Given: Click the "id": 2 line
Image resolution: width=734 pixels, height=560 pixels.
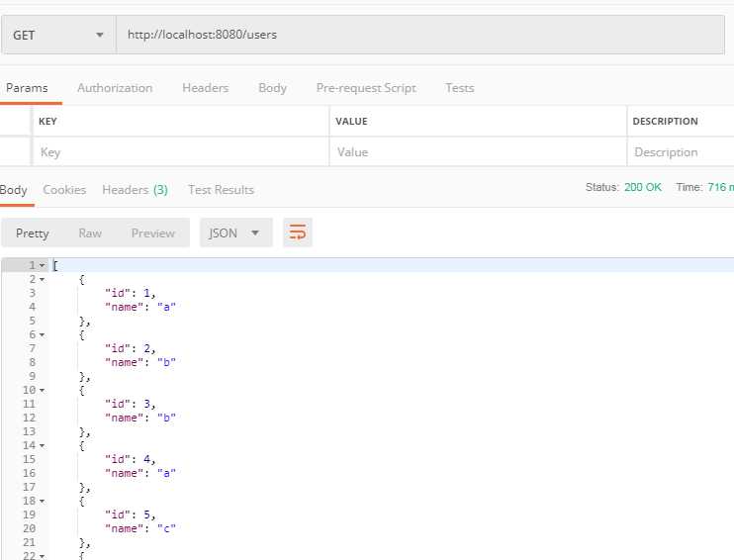Looking at the screenshot, I should (131, 349).
